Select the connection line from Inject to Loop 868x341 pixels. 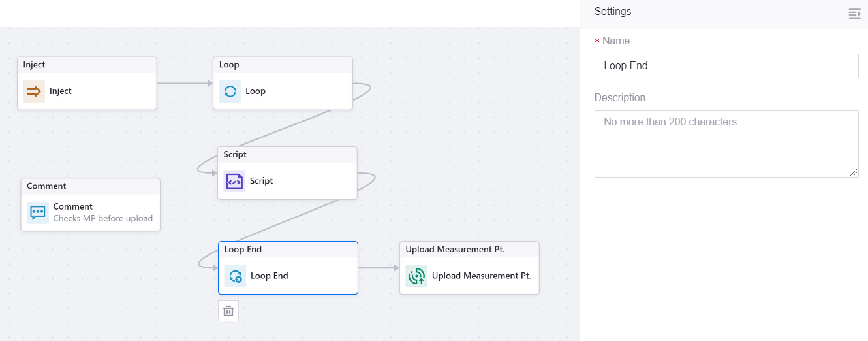click(x=183, y=84)
